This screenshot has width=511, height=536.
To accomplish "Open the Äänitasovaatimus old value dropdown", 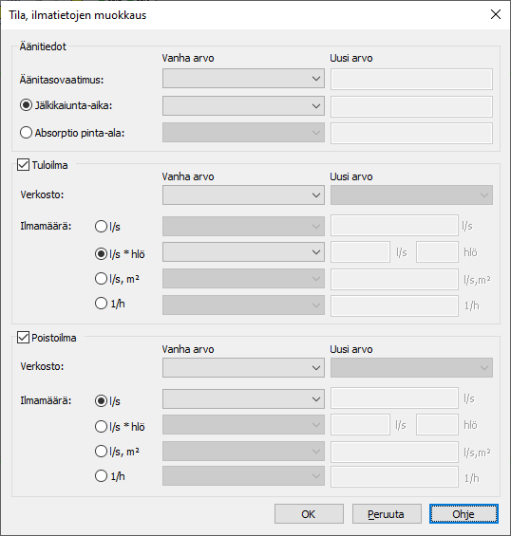I will point(243,78).
